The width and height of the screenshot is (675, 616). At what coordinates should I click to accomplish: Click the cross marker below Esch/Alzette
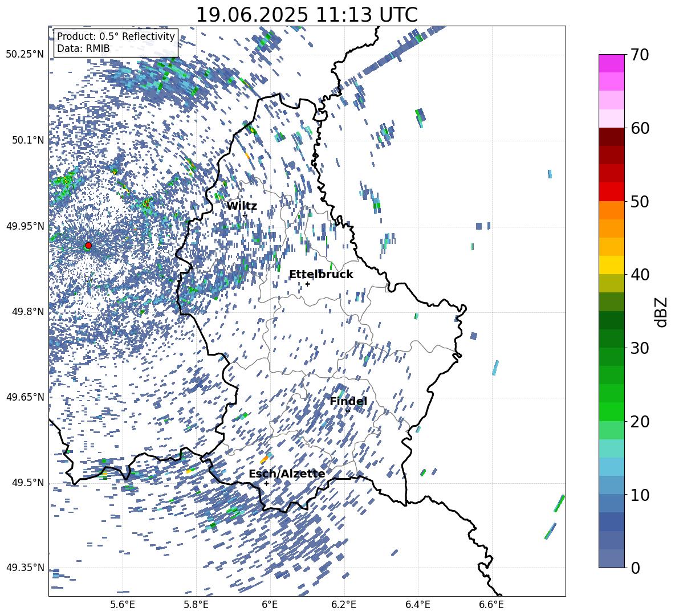coord(266,483)
